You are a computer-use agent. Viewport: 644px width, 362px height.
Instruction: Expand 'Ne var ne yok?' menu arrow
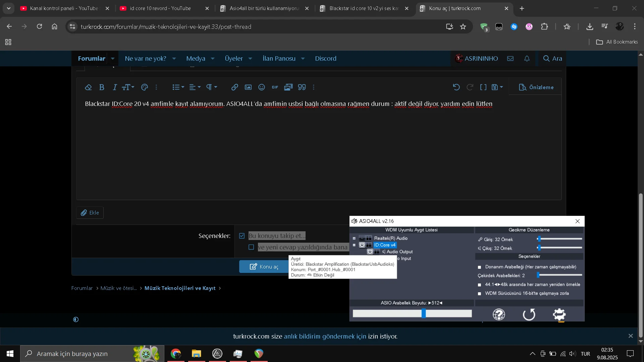(174, 58)
